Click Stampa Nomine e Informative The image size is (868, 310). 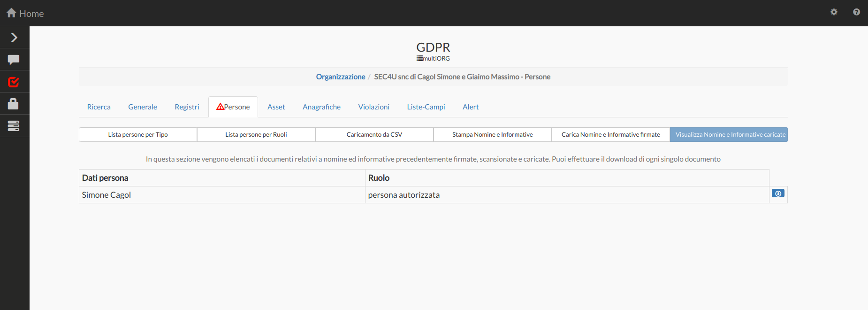tap(493, 134)
